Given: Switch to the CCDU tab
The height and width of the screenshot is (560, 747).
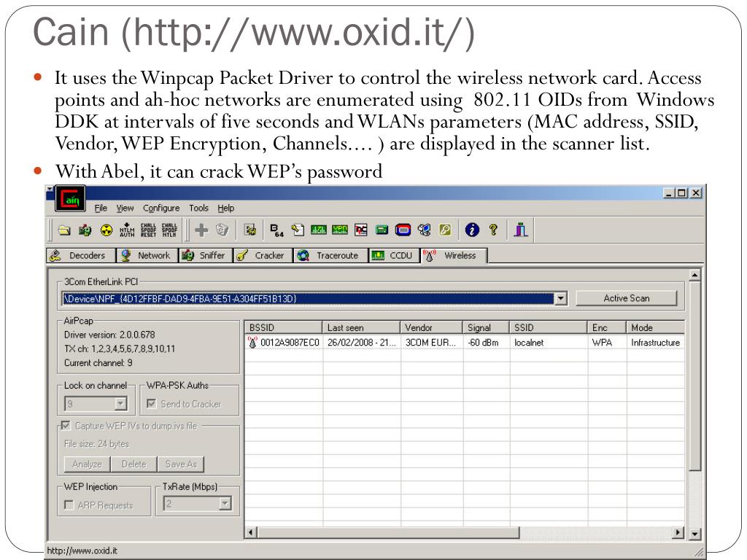Looking at the screenshot, I should pyautogui.click(x=395, y=255).
